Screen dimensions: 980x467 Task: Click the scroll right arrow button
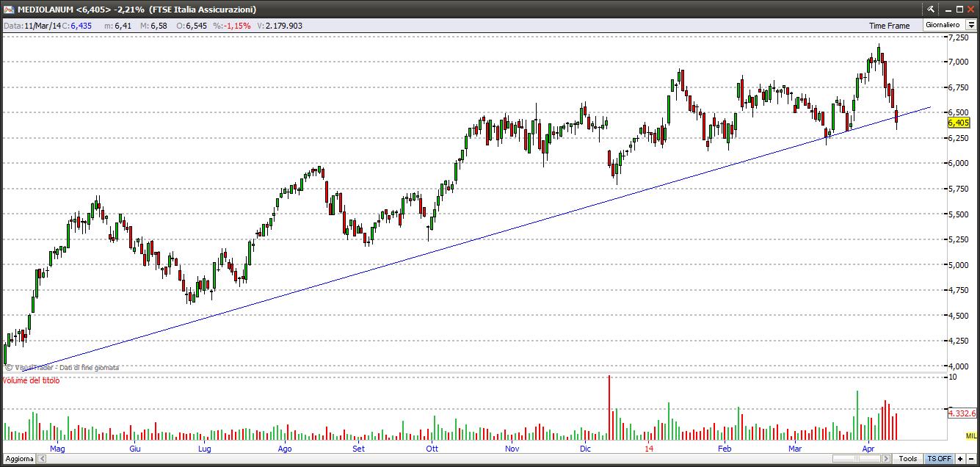click(x=886, y=459)
